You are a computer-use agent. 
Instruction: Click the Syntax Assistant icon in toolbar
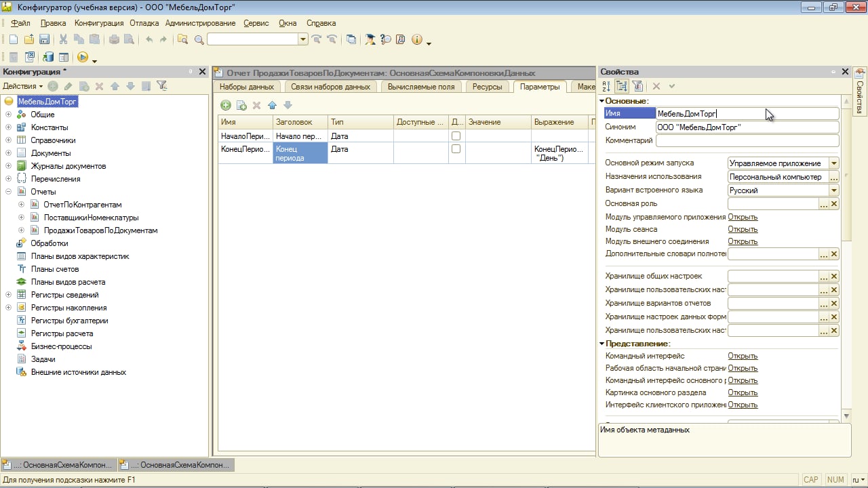pos(370,40)
